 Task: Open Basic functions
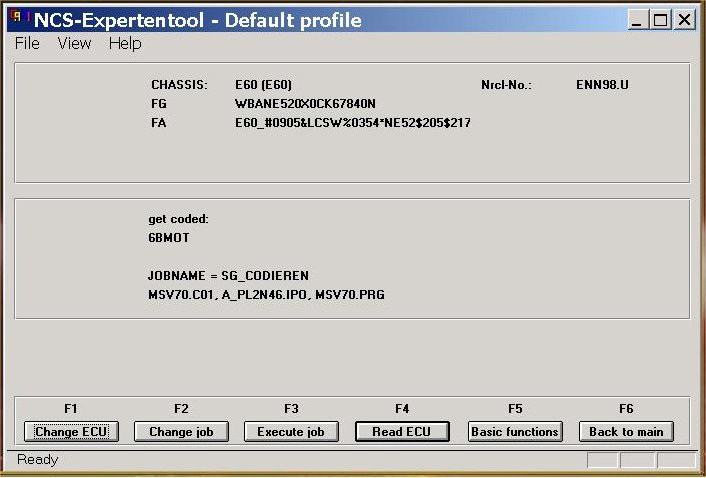pyautogui.click(x=515, y=432)
